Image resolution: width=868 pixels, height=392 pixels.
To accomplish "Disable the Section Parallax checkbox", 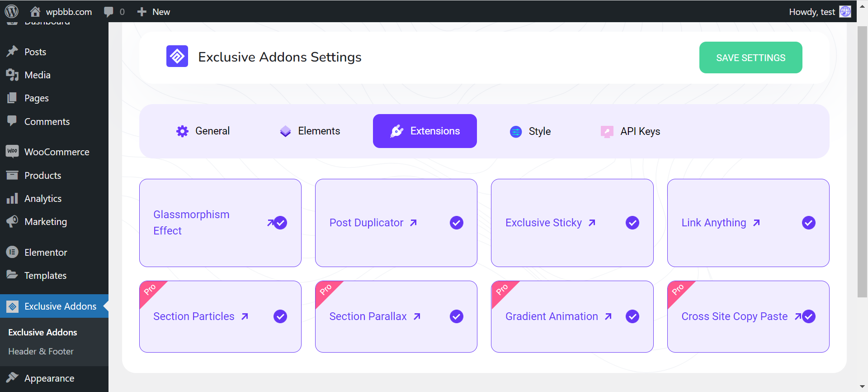I will point(457,316).
